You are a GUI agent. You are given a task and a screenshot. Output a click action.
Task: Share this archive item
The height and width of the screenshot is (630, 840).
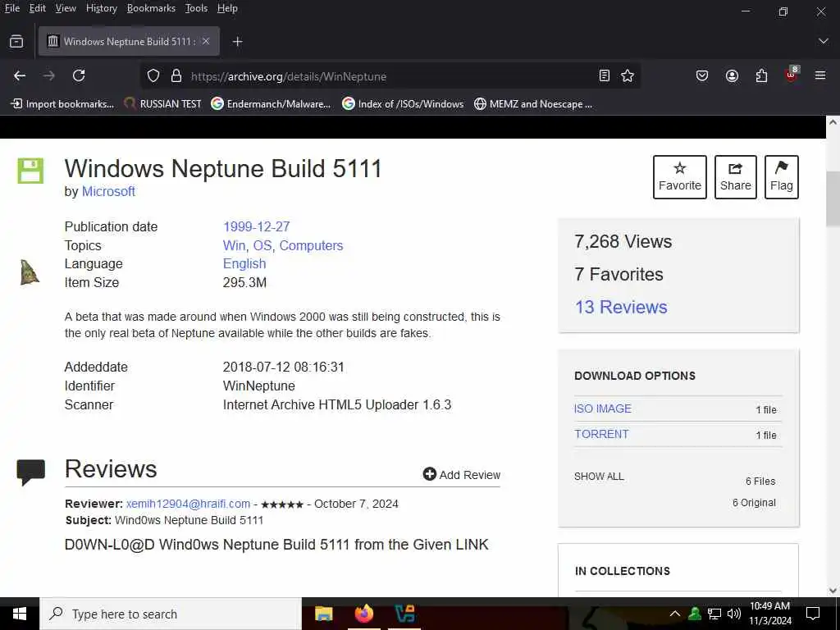coord(736,177)
